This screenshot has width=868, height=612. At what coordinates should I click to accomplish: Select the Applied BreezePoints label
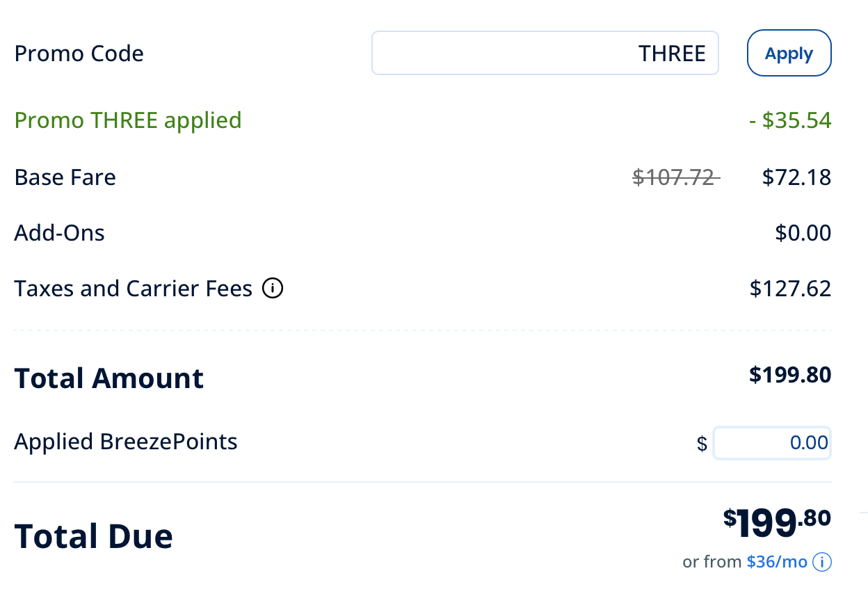[x=126, y=442]
